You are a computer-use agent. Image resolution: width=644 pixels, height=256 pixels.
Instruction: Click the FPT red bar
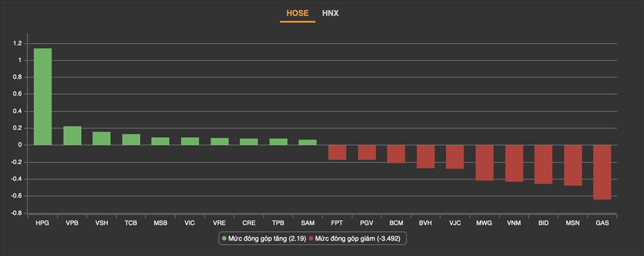[337, 153]
